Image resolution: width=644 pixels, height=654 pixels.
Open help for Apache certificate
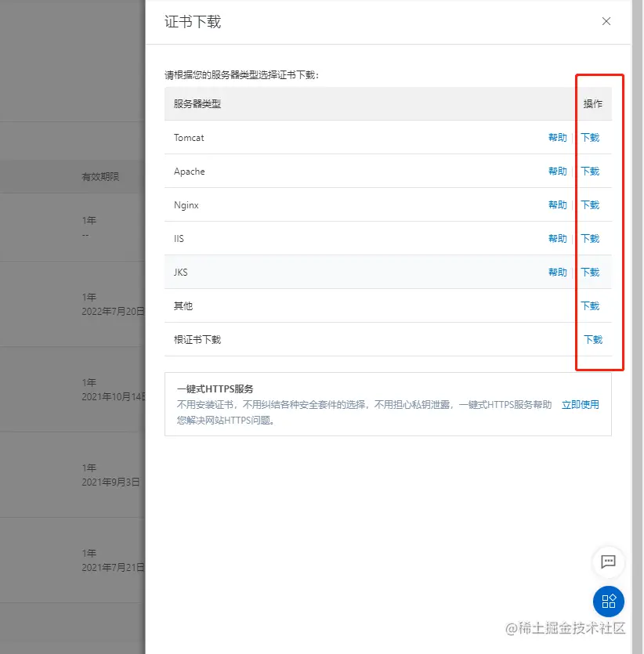[x=557, y=172]
